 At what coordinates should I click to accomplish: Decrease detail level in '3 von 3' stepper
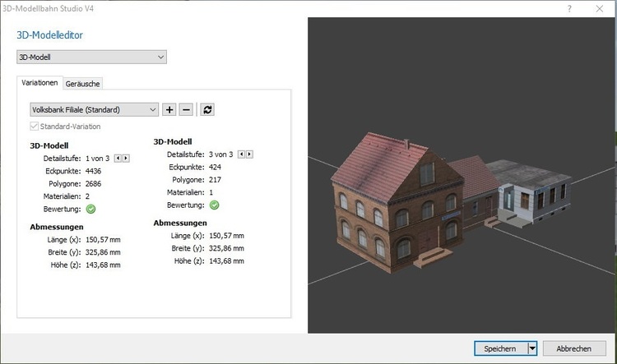(241, 154)
